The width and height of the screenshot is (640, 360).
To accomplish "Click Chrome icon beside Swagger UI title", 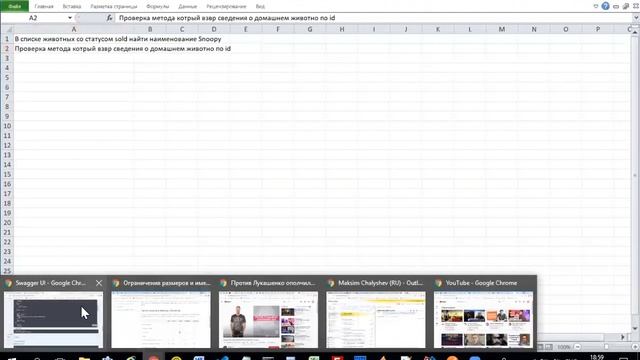I will point(9,283).
